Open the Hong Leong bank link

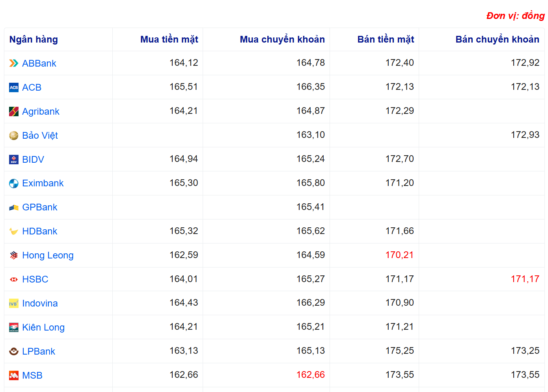(48, 255)
